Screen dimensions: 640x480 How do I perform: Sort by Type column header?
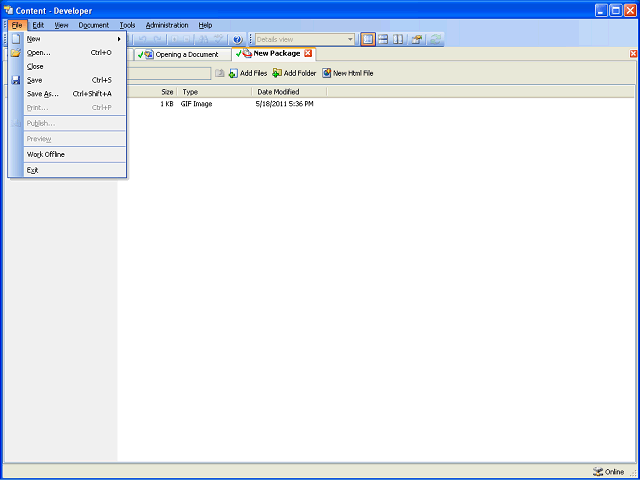click(x=214, y=92)
